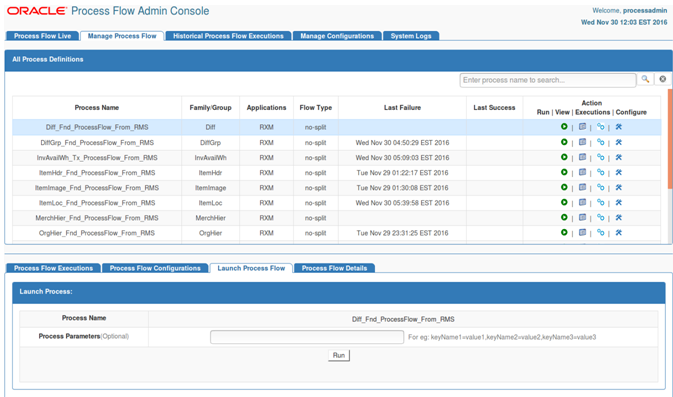The image size is (673, 397).
Task: Search processes with the magnifier icon
Action: 645,79
